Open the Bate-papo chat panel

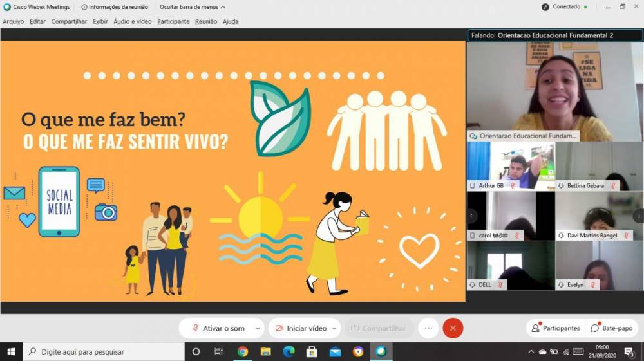612,328
